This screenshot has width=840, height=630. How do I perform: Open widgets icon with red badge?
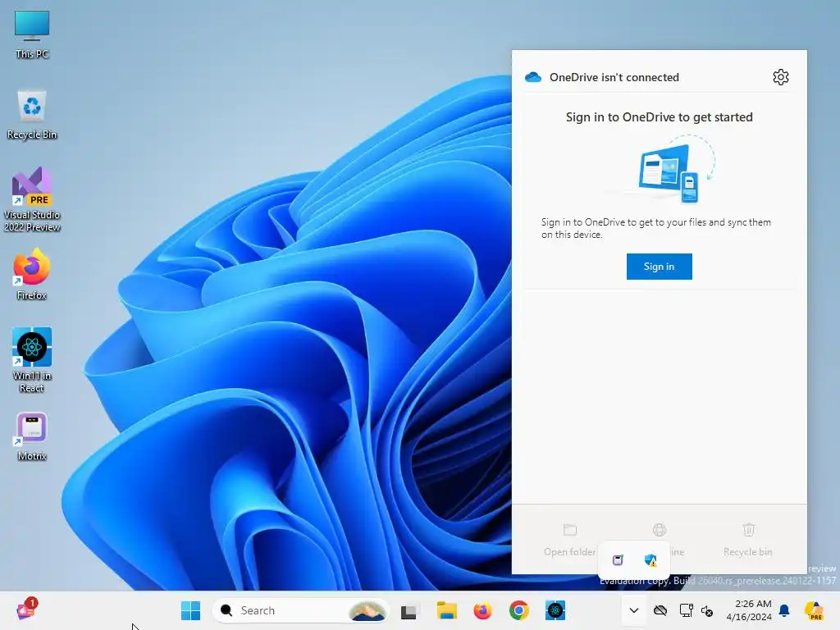click(x=25, y=609)
